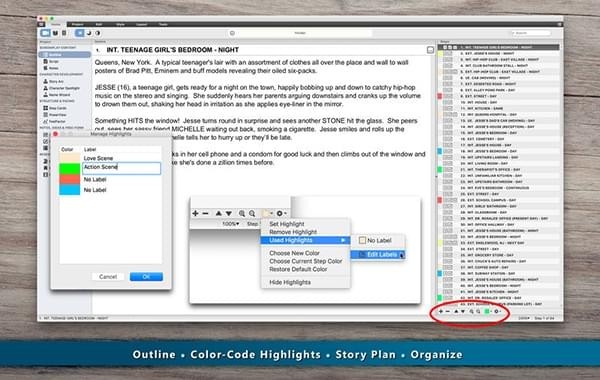This screenshot has height=380, width=600.
Task: Click the move step down arrow in the Steps panel bottom toolbar
Action: [463, 312]
